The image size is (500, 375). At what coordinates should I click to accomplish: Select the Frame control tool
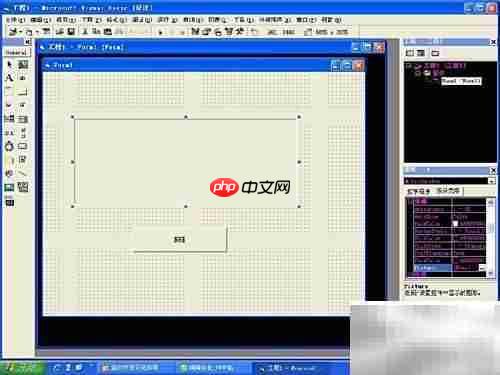(9, 91)
